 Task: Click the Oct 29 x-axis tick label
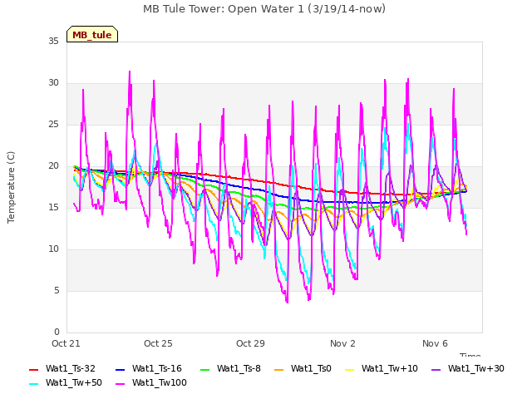pyautogui.click(x=250, y=343)
